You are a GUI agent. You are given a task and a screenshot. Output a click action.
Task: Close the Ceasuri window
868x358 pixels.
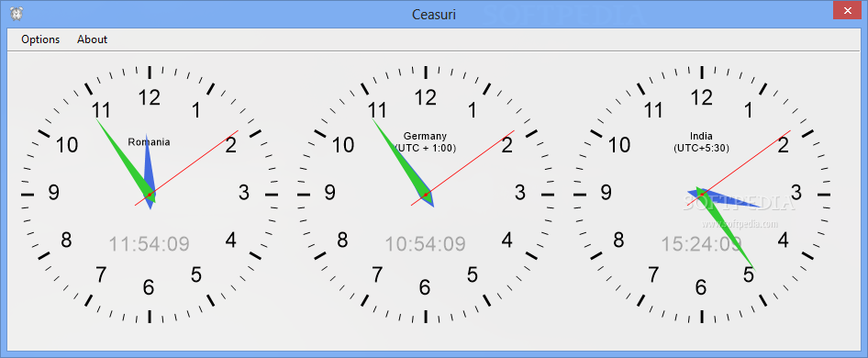(x=846, y=9)
